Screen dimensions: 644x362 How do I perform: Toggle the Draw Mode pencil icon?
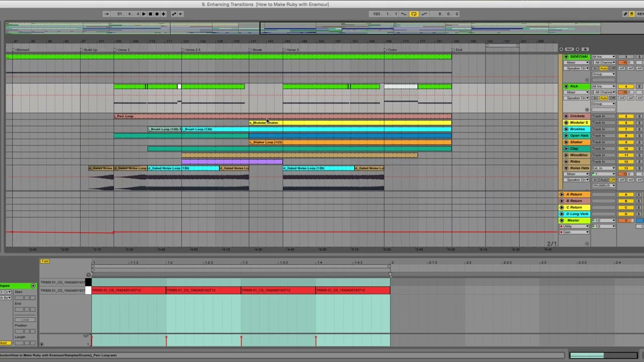coord(625,14)
